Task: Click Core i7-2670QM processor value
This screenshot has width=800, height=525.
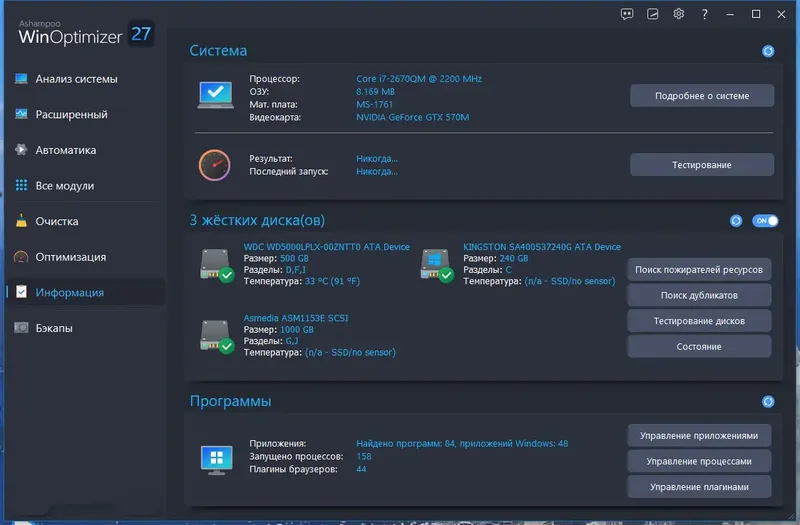Action: 419,79
